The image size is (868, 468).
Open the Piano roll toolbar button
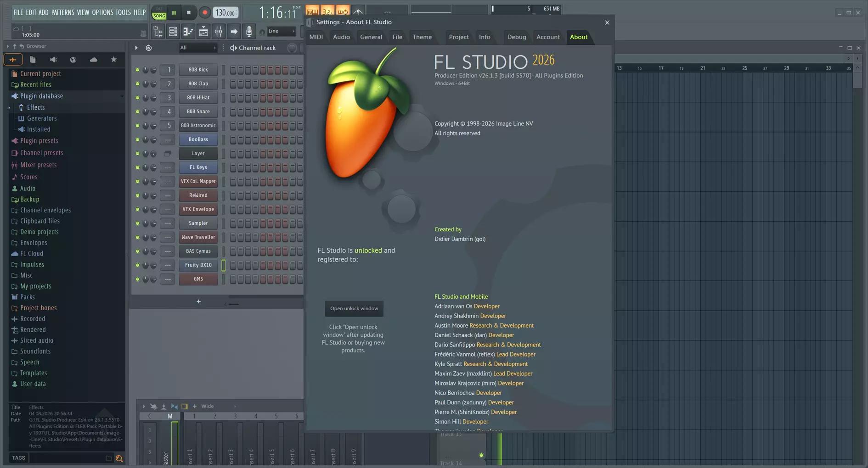tap(188, 32)
